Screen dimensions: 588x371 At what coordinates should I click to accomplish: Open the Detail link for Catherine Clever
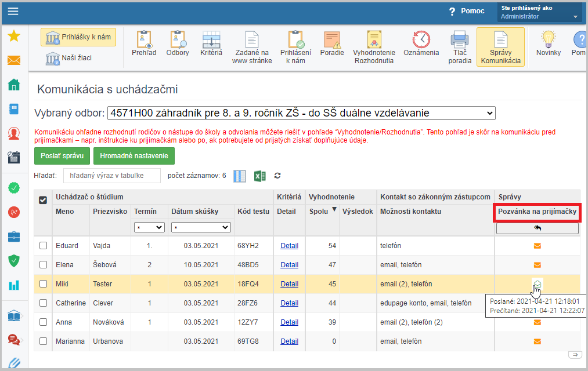[x=290, y=303]
